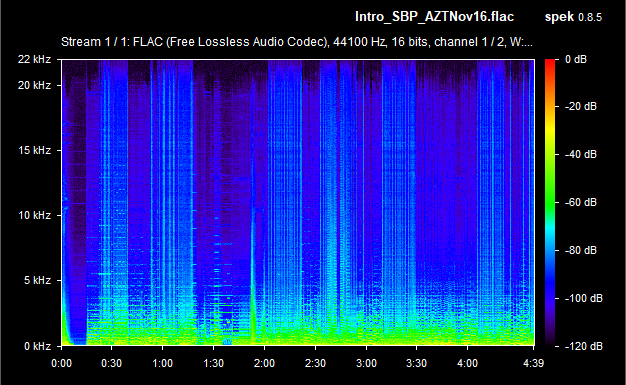Click the 0 kHz frequency axis label

37,346
